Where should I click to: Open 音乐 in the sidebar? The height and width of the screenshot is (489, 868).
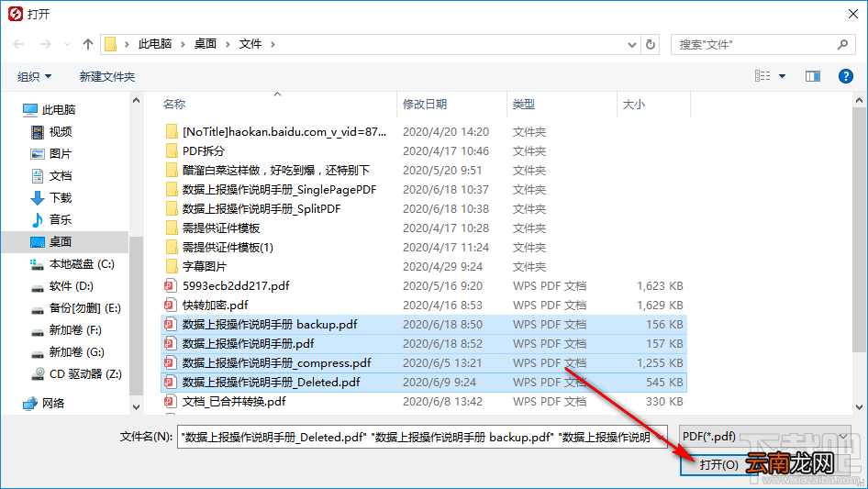click(x=51, y=219)
